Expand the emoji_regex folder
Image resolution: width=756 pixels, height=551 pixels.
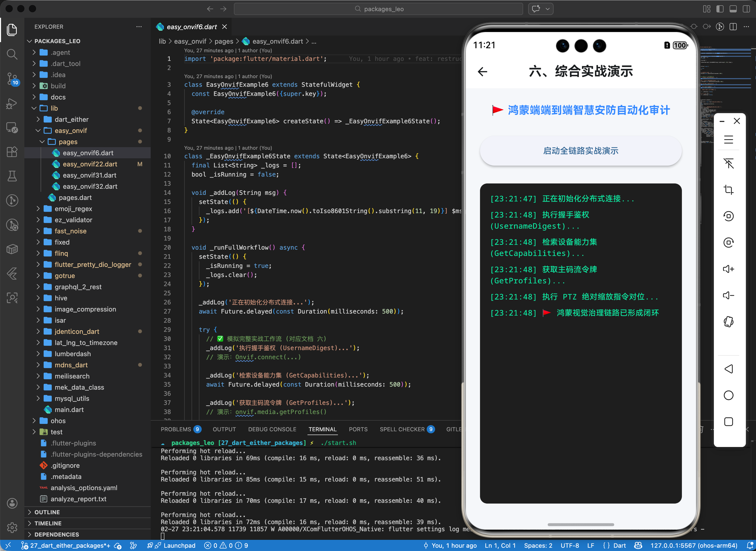coord(73,209)
